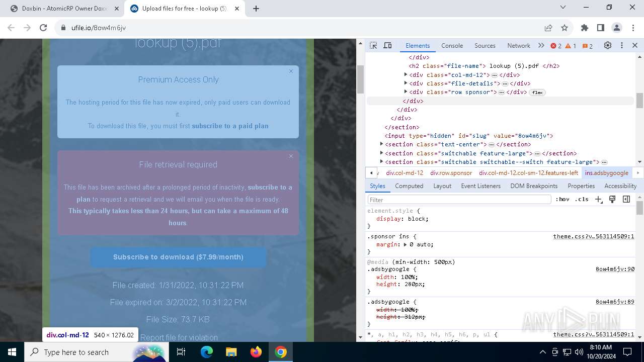Expand the margin shorthand property triangle

405,244
